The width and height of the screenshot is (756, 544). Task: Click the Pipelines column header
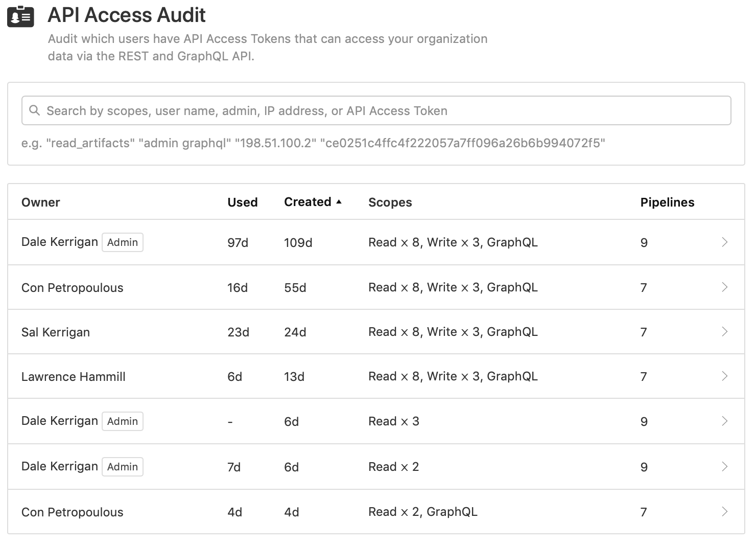point(667,202)
